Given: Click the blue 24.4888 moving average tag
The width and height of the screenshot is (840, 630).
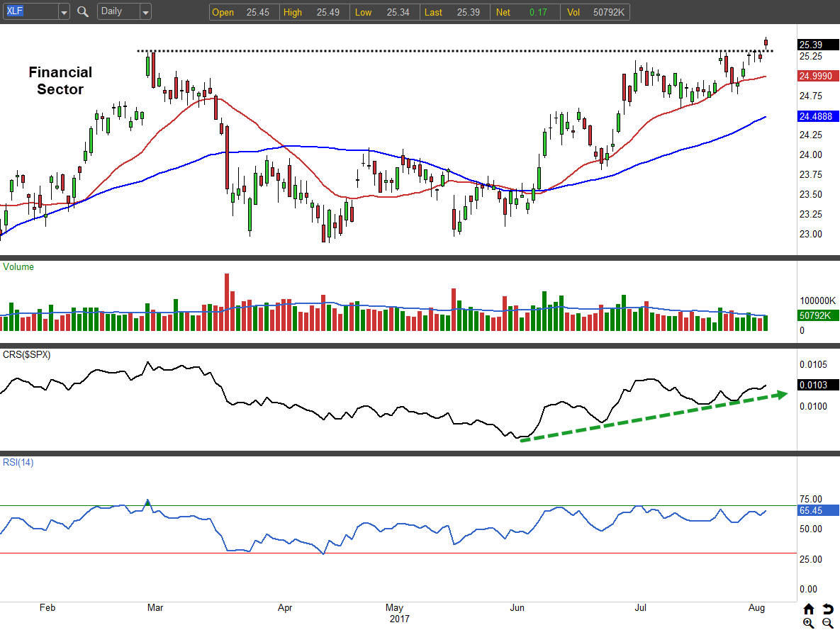Looking at the screenshot, I should coord(818,116).
